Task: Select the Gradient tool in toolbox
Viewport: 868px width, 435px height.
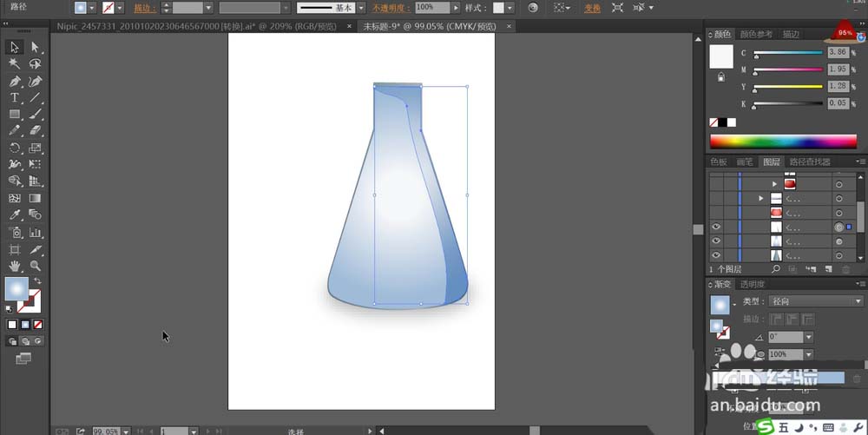Action: 36,198
